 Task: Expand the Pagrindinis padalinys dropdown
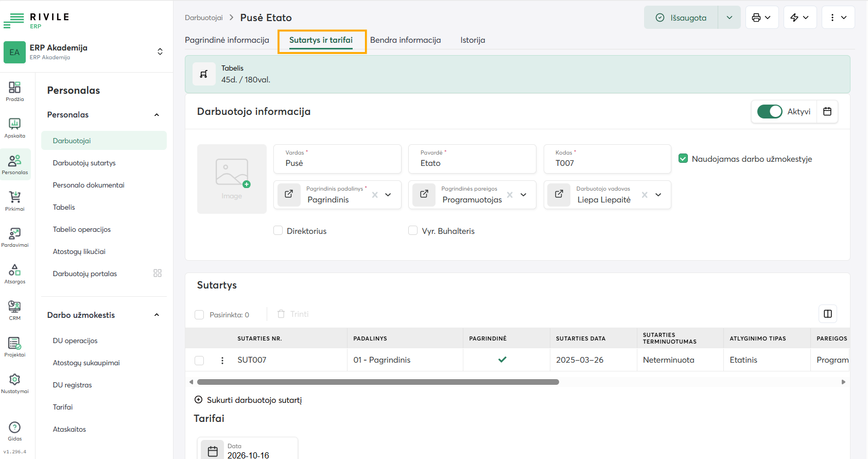388,195
